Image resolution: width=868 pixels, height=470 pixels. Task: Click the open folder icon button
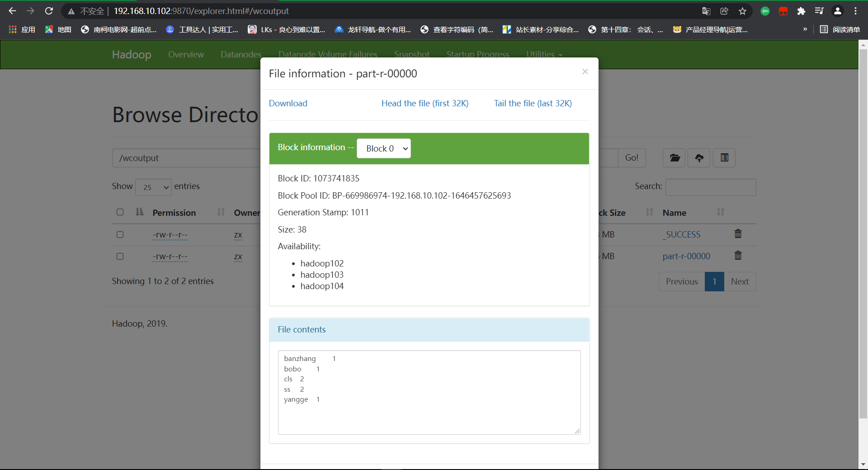pos(675,158)
